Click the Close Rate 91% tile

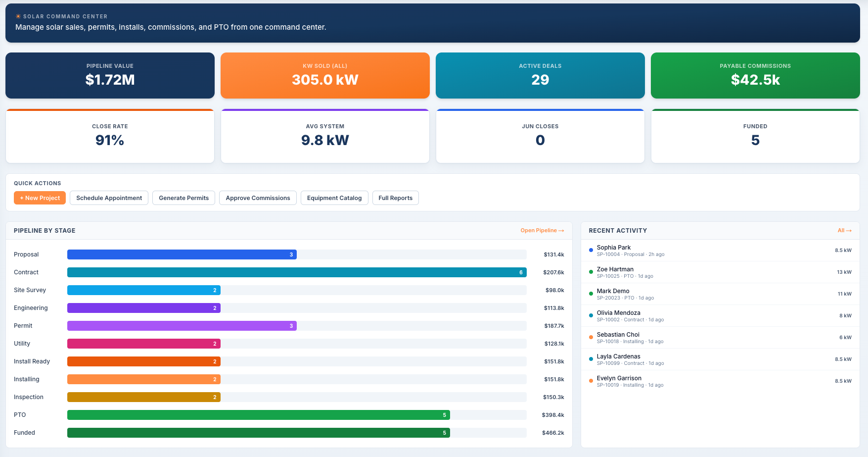pyautogui.click(x=110, y=136)
